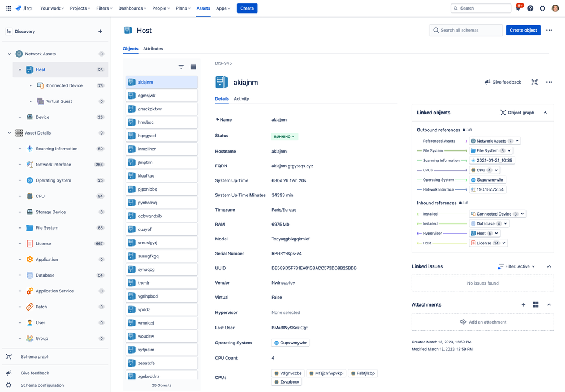Add attachment using plus icon
Image resolution: width=565 pixels, height=392 pixels.
click(x=523, y=305)
